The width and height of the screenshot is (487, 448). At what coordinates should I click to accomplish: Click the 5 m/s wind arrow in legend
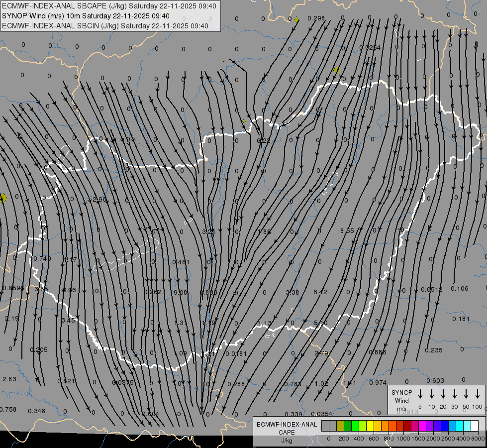click(420, 394)
